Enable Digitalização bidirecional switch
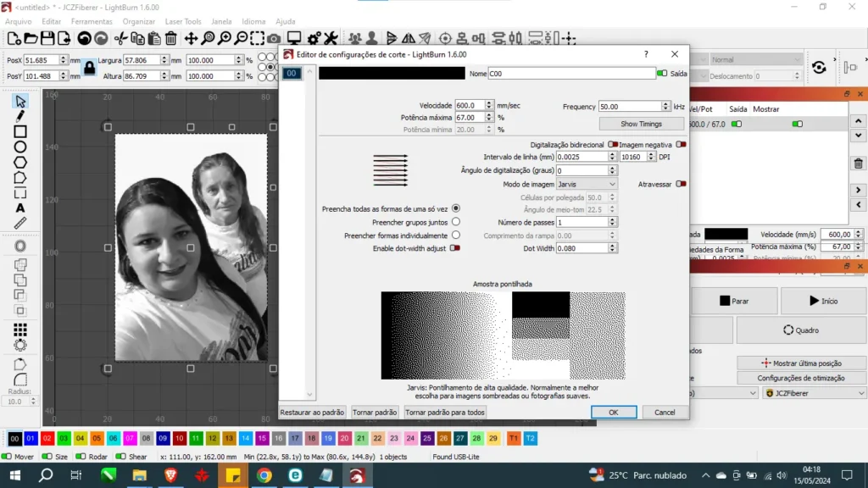 pyautogui.click(x=613, y=144)
